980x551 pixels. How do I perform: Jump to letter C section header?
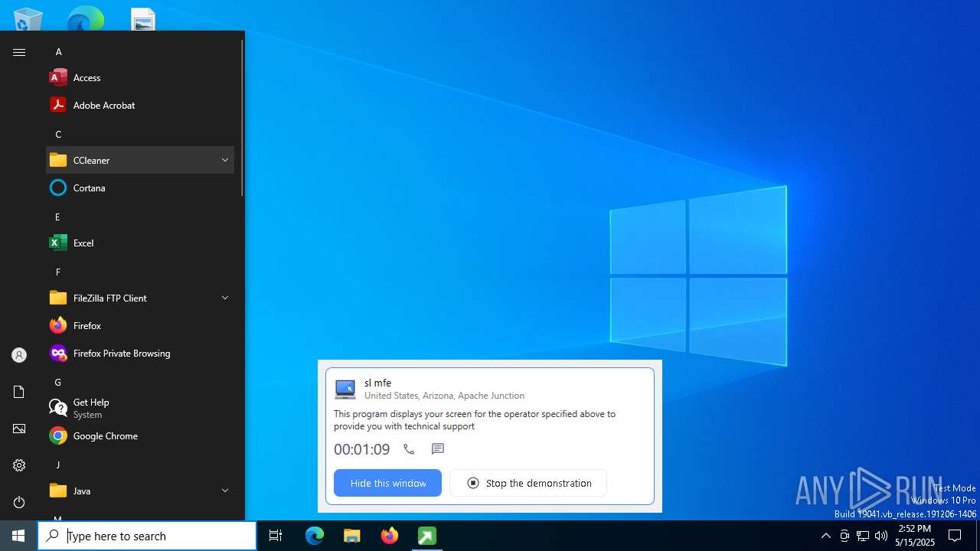pyautogui.click(x=58, y=134)
